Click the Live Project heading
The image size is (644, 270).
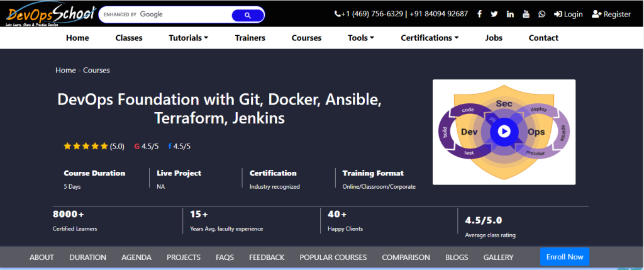[x=179, y=173]
